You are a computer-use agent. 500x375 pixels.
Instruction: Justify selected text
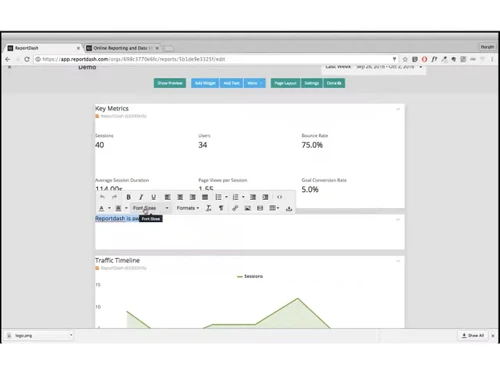pos(205,197)
